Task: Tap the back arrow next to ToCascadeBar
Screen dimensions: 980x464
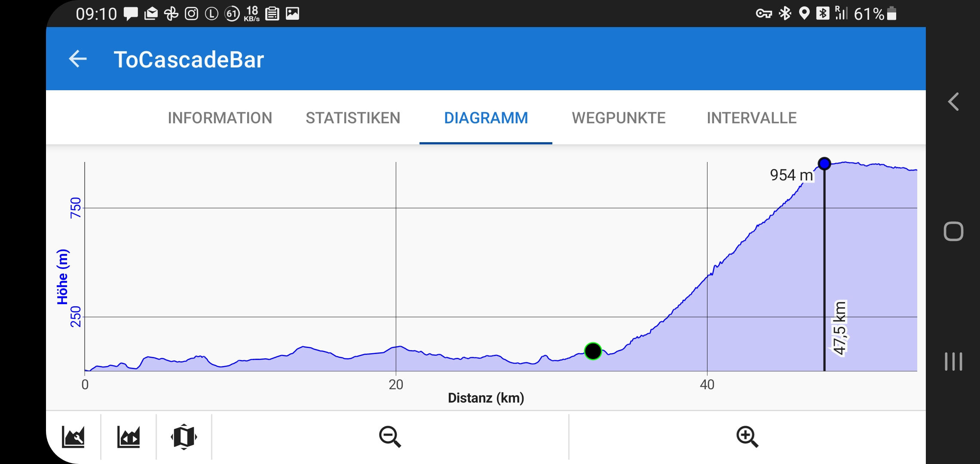Action: pyautogui.click(x=78, y=59)
